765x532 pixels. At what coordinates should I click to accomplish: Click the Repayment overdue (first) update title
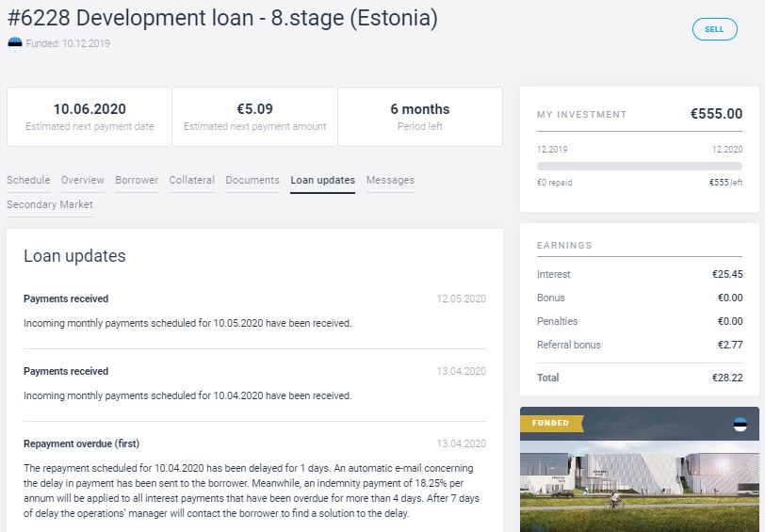coord(81,443)
